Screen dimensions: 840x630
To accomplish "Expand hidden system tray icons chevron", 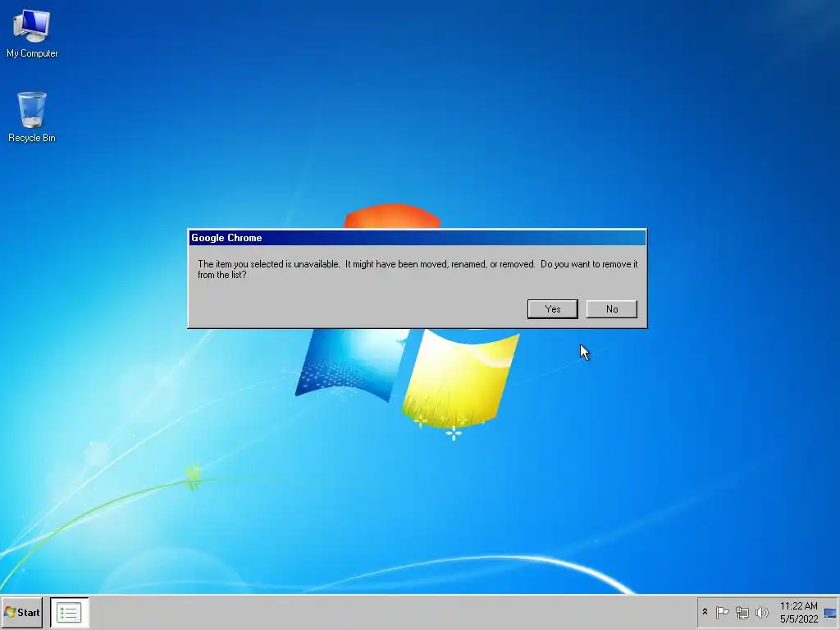I will pos(705,612).
